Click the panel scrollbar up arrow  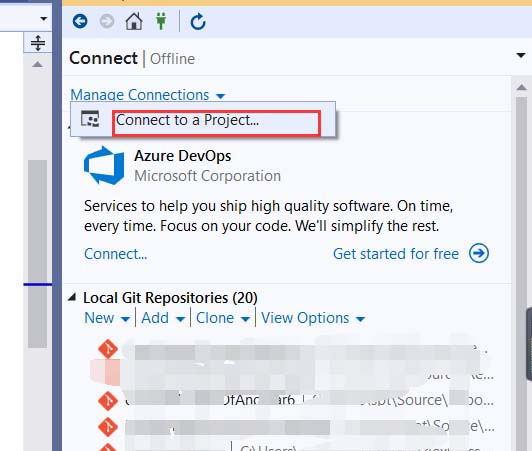(x=521, y=88)
